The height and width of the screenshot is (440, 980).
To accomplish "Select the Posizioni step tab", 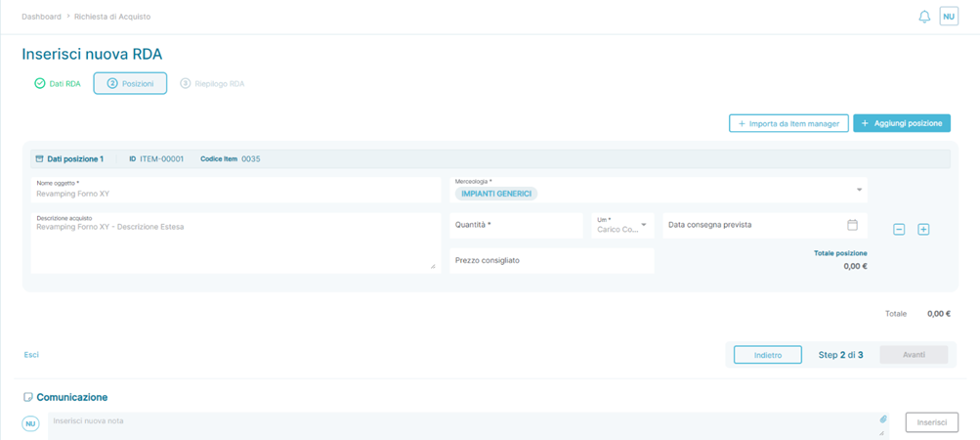I will click(x=130, y=83).
